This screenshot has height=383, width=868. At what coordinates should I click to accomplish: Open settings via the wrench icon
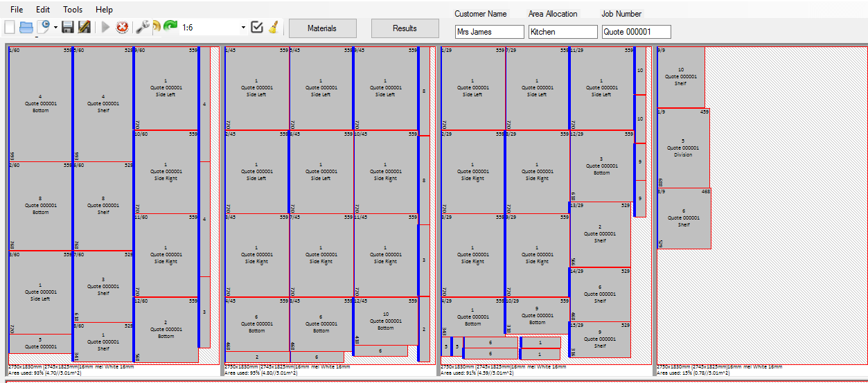point(142,27)
